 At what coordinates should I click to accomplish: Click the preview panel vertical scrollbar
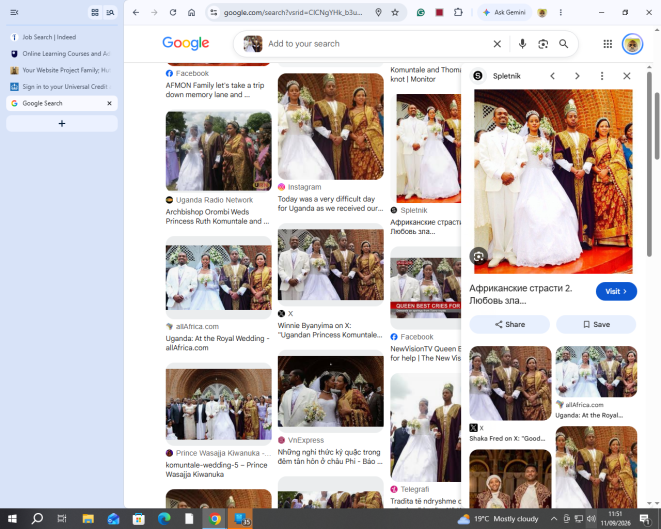(649, 164)
